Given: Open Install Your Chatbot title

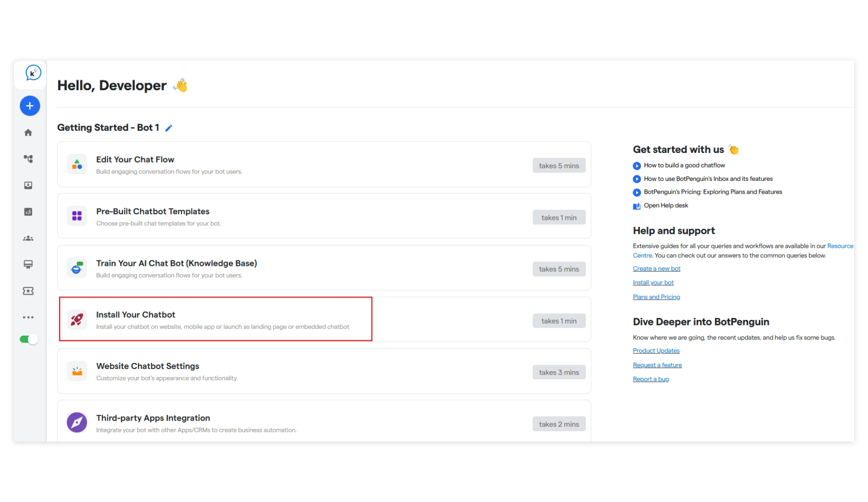Looking at the screenshot, I should (x=135, y=315).
